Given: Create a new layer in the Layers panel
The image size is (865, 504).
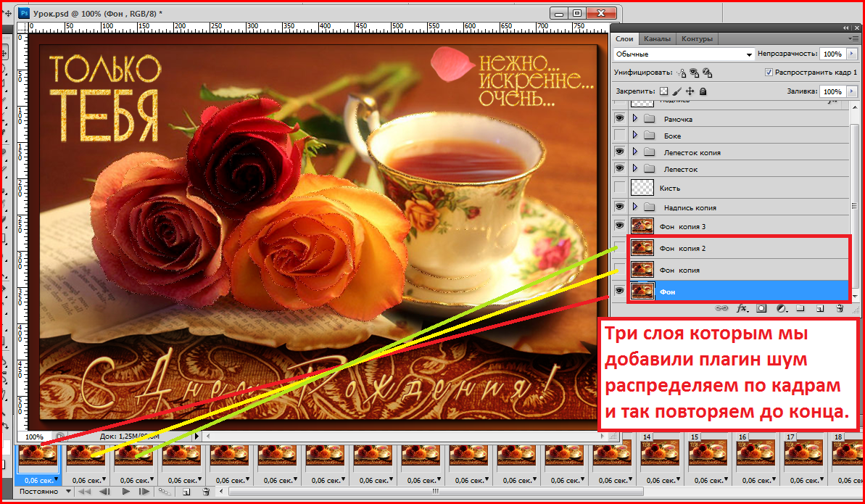Looking at the screenshot, I should click(820, 309).
